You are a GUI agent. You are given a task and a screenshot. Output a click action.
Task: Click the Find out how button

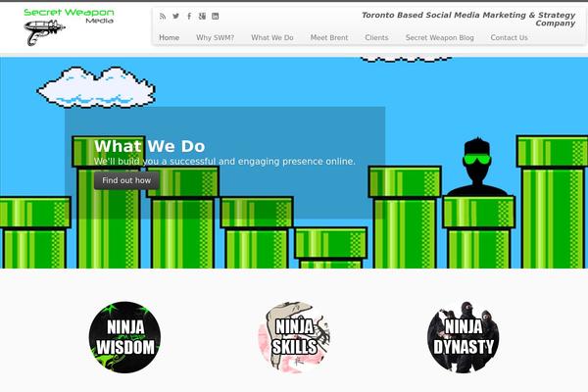[126, 180]
